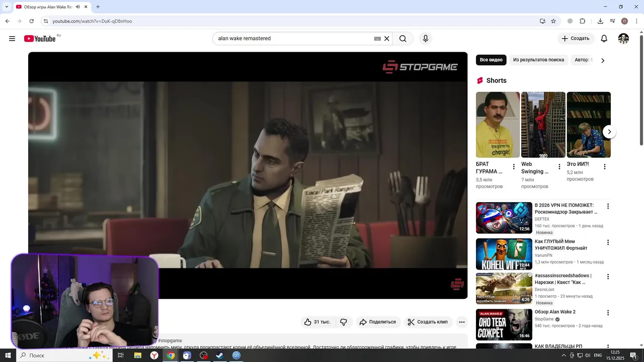The image size is (644, 362).
Task: Open the YouTube account avatar menu
Action: (x=623, y=39)
